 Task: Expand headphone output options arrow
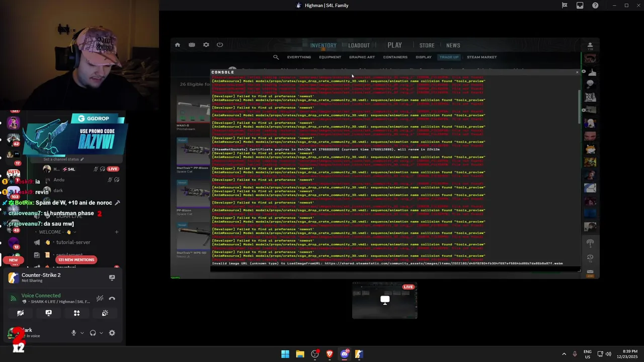pyautogui.click(x=101, y=333)
